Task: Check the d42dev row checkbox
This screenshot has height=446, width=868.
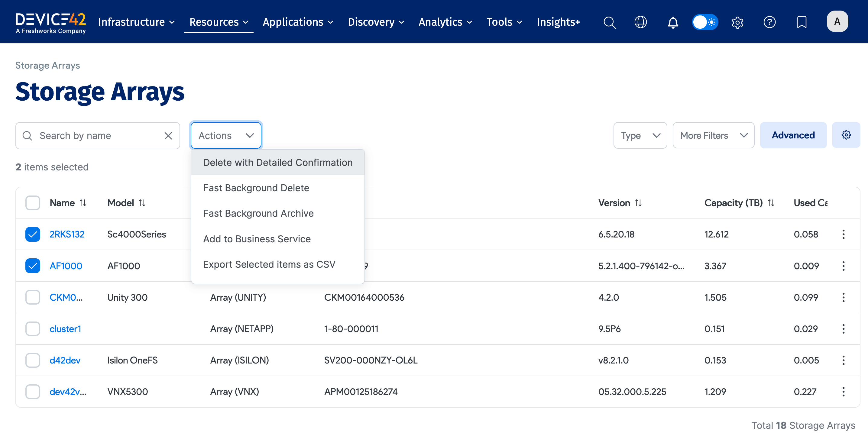Action: [32, 360]
